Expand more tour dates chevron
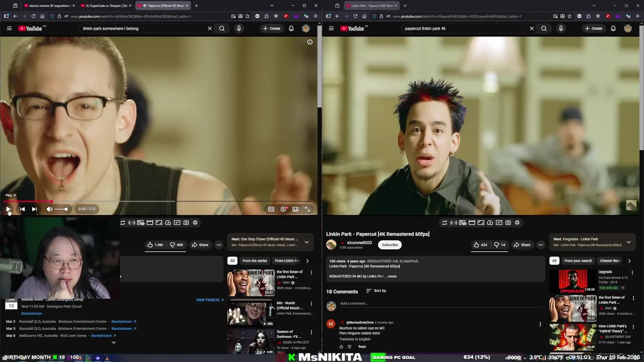Viewport: 644px width, 362px height. (113, 343)
